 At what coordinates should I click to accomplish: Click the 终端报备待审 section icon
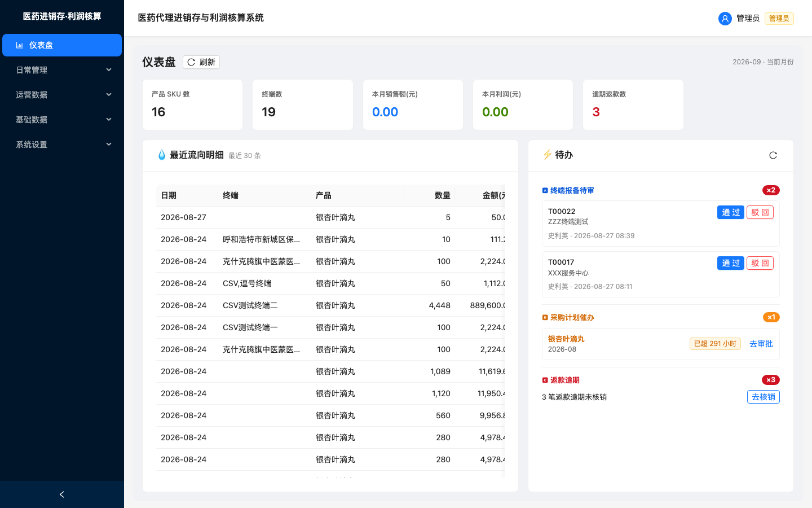point(545,191)
